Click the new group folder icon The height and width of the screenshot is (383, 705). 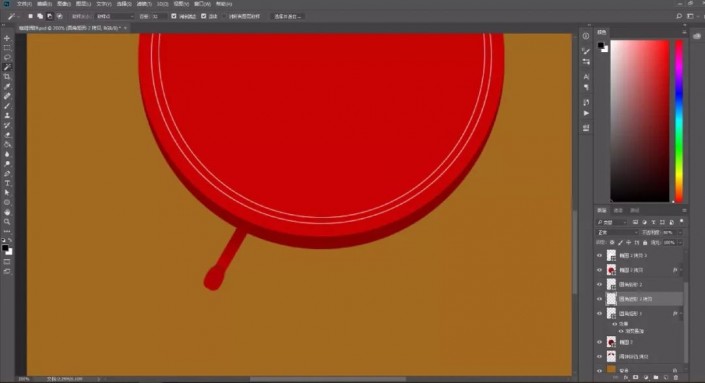click(656, 378)
